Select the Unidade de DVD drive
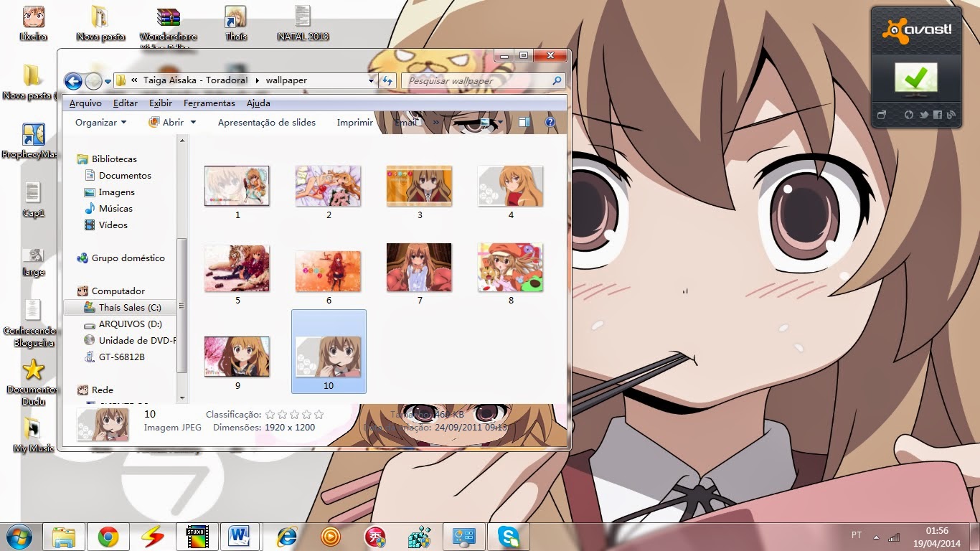 pyautogui.click(x=130, y=341)
